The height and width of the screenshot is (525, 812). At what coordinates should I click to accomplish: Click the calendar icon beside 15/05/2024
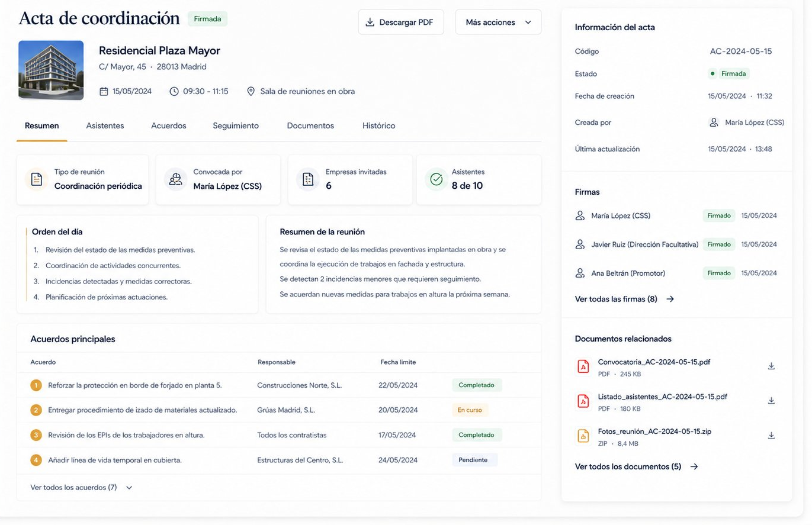click(104, 91)
